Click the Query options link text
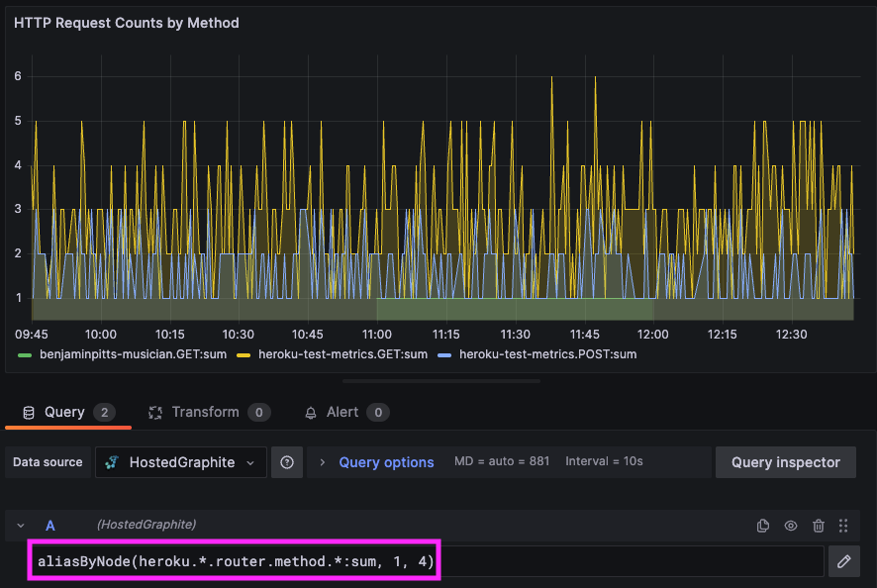This screenshot has height=588, width=877. [386, 462]
